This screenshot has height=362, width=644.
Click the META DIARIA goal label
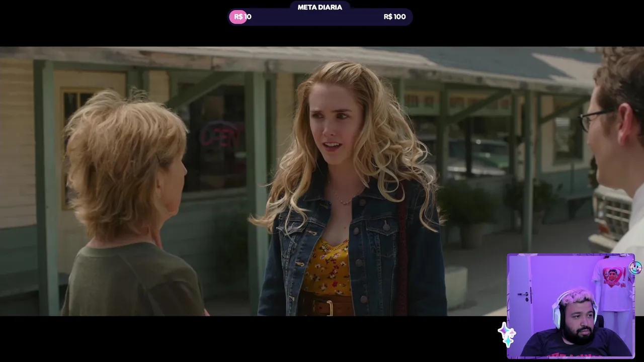tap(319, 7)
